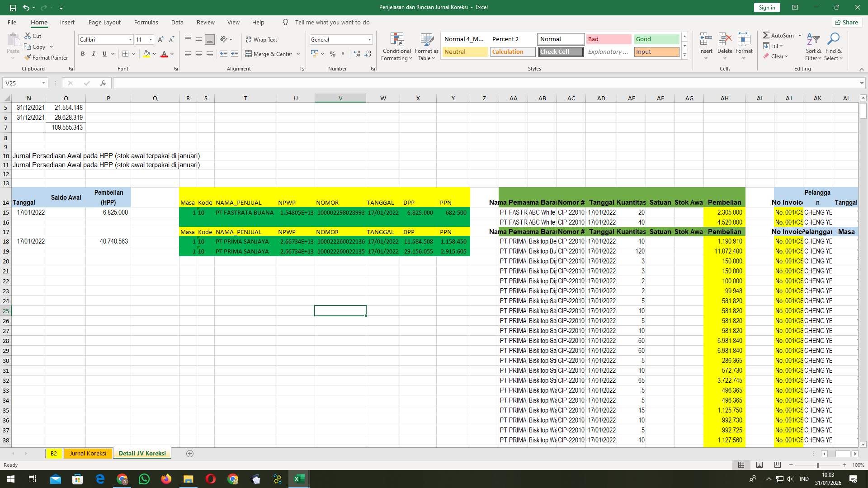The height and width of the screenshot is (488, 868).
Task: Toggle Italic formatting
Action: click(94, 54)
